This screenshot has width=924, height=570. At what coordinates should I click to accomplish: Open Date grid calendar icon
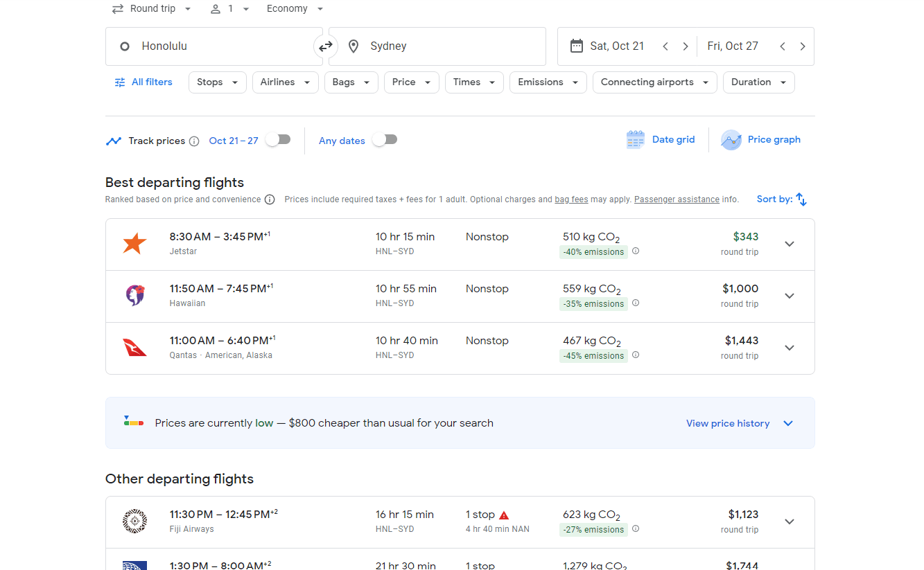tap(635, 140)
